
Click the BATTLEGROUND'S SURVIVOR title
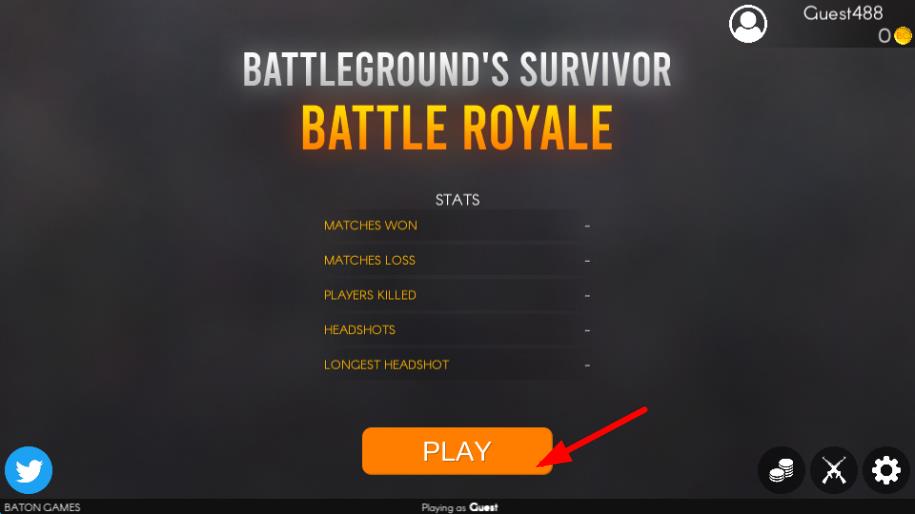coord(457,69)
